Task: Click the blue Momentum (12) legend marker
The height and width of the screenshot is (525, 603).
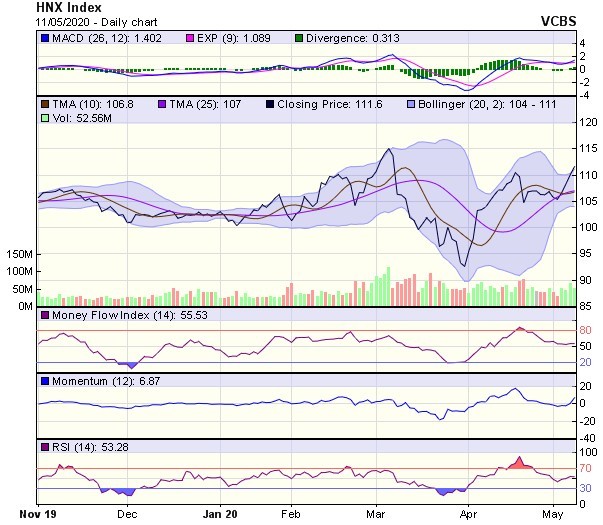Action: [44, 382]
